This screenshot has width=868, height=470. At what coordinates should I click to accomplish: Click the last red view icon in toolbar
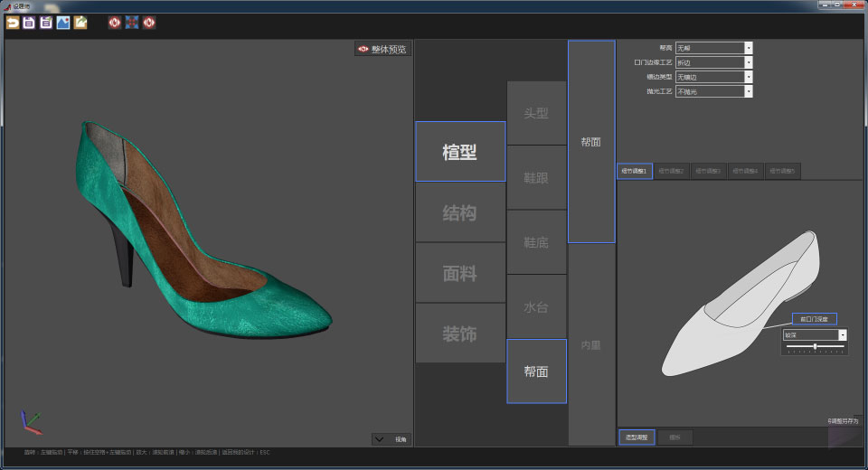point(149,23)
